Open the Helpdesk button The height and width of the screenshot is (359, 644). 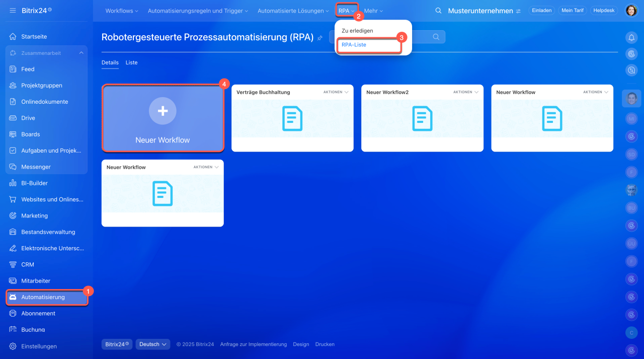coord(604,11)
